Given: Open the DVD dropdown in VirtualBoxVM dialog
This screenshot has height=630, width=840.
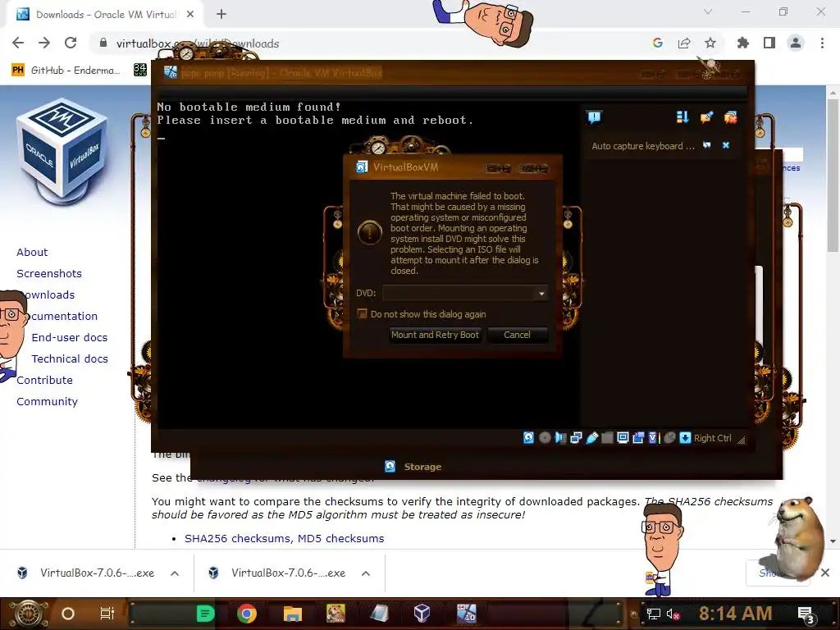Looking at the screenshot, I should 541,294.
